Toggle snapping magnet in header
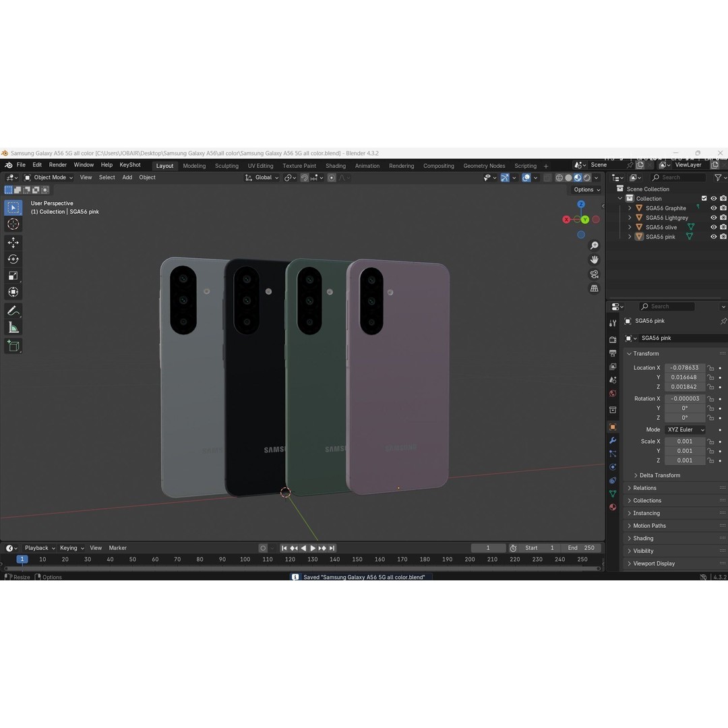The width and height of the screenshot is (728, 728). click(x=304, y=178)
